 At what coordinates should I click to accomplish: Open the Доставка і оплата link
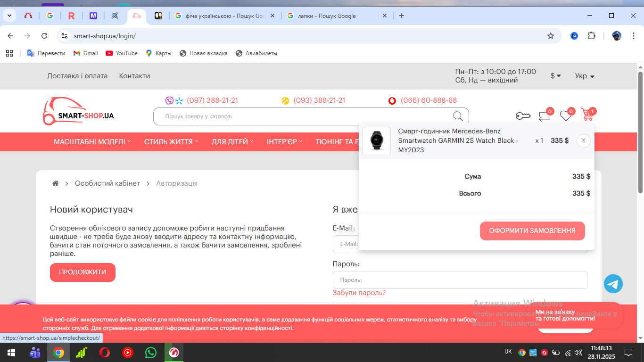point(77,76)
